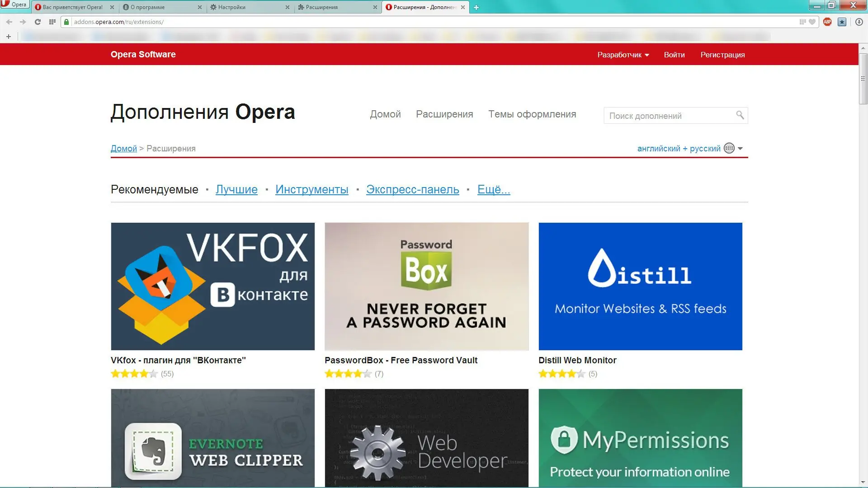The width and height of the screenshot is (868, 488).
Task: Expand the 'Разработчик' dropdown
Action: (623, 55)
